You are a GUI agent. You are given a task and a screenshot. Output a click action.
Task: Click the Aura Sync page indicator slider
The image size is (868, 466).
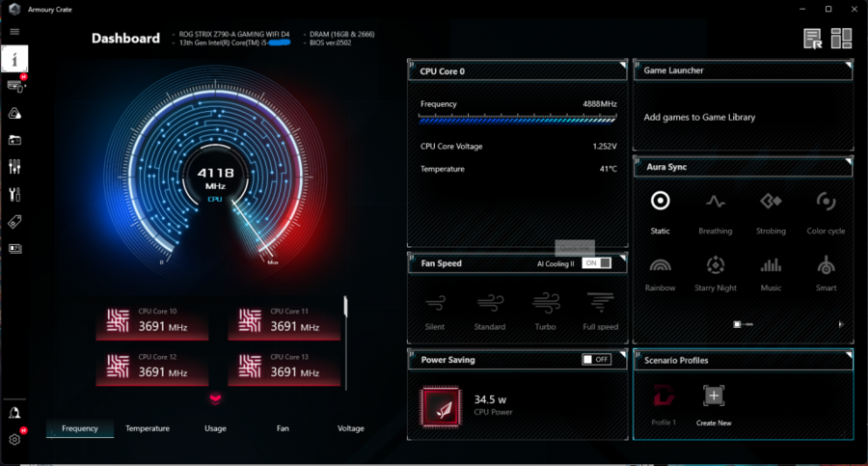pos(743,325)
